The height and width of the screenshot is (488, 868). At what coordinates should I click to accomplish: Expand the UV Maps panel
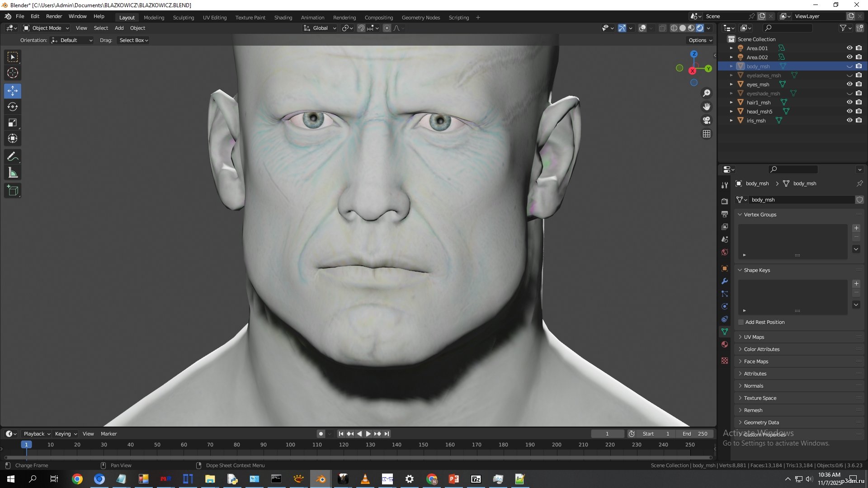coord(754,337)
